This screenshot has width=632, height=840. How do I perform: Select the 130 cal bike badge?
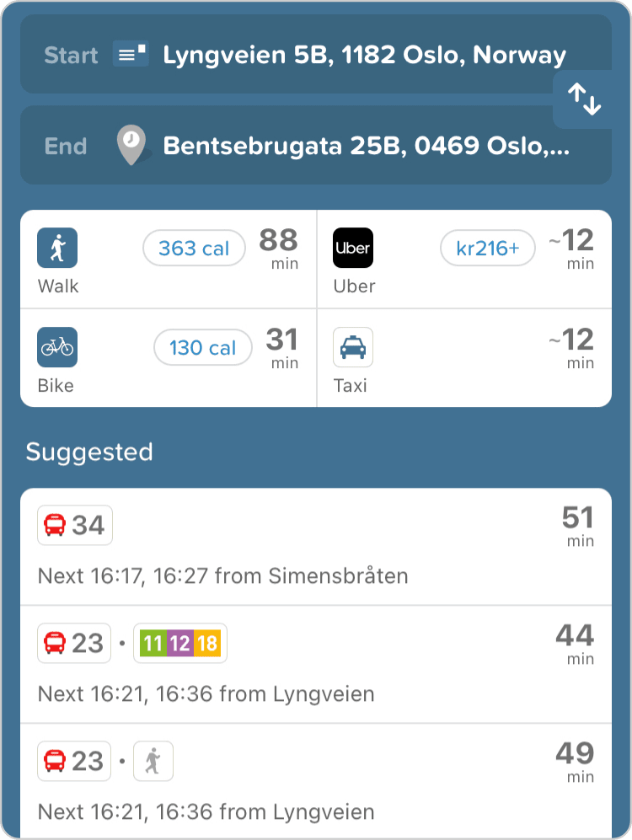[x=202, y=348]
